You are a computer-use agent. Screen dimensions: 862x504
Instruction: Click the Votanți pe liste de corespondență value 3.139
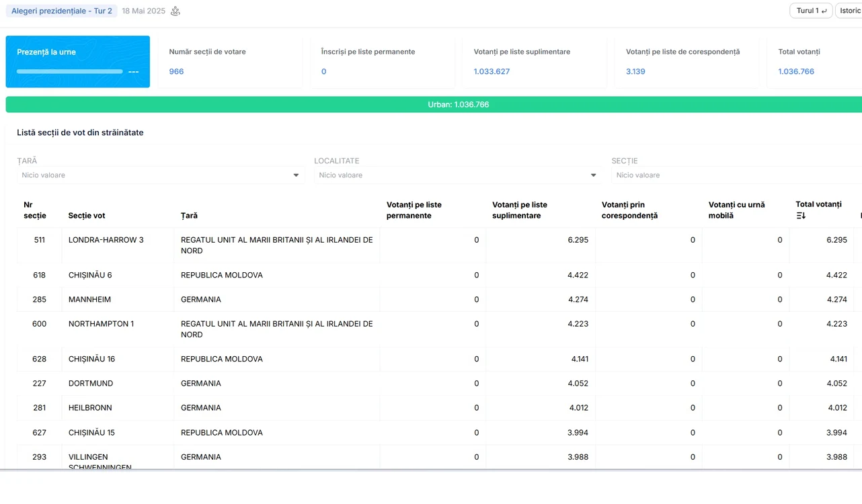point(635,71)
